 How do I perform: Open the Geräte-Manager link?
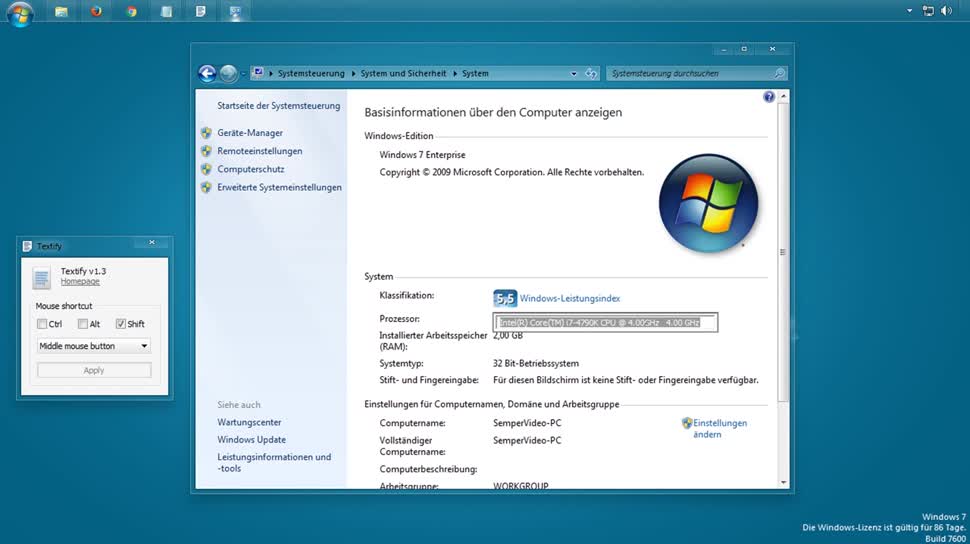250,133
